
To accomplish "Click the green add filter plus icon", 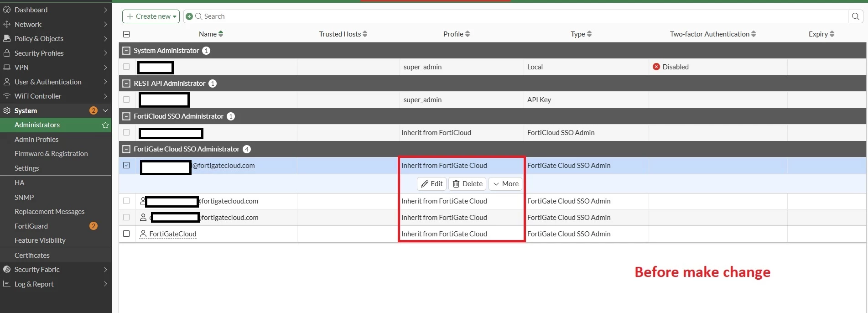I will pos(189,16).
